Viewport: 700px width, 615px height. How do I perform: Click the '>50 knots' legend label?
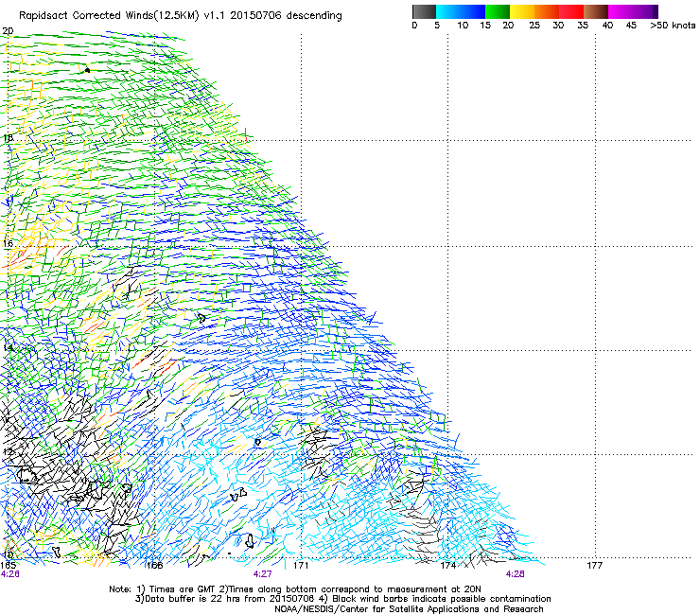click(x=673, y=26)
